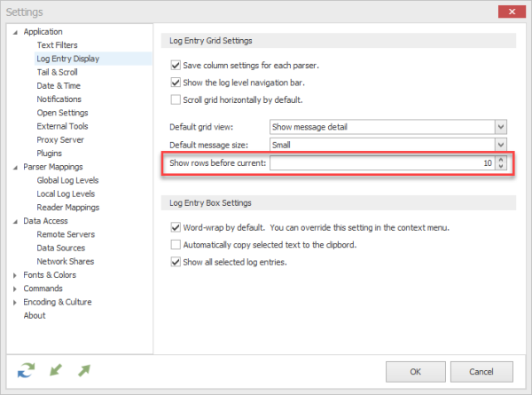The width and height of the screenshot is (532, 395).
Task: Increase the Show rows before current spinner
Action: [501, 159]
